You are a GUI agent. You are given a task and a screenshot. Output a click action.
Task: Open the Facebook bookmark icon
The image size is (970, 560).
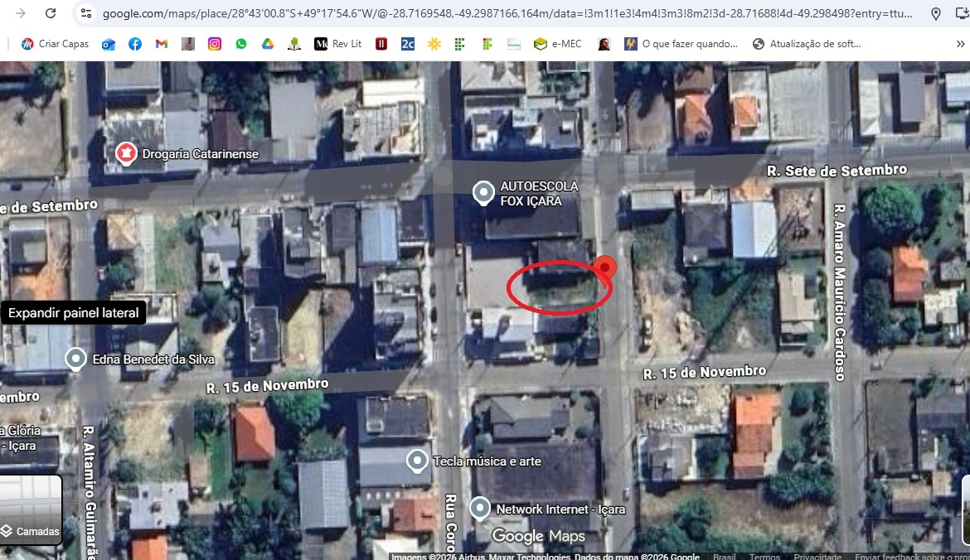(135, 44)
